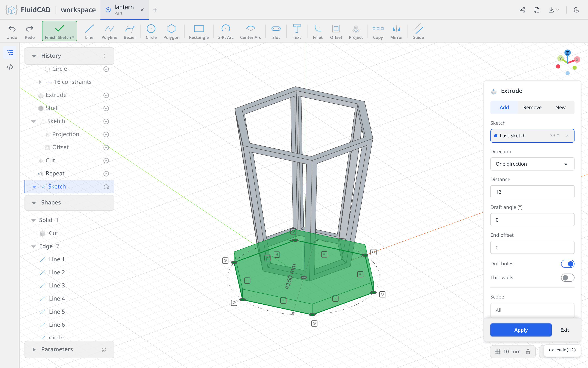Click Exit in Extrude panel
This screenshot has width=588, height=368.
point(565,330)
